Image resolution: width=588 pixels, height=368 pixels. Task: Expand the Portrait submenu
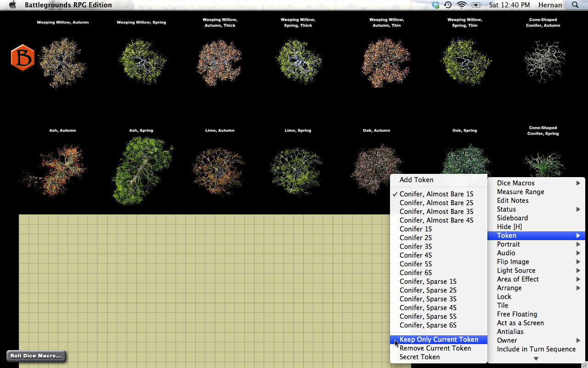pos(536,244)
